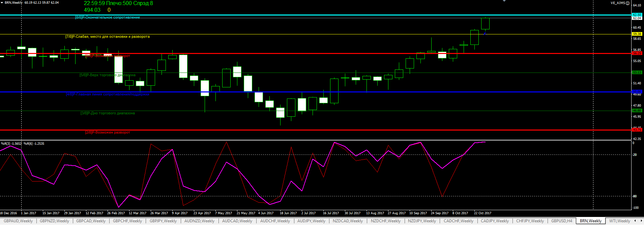Open the NZDJPY,Weekly tab
The height and width of the screenshot is (225, 644).
point(422,221)
